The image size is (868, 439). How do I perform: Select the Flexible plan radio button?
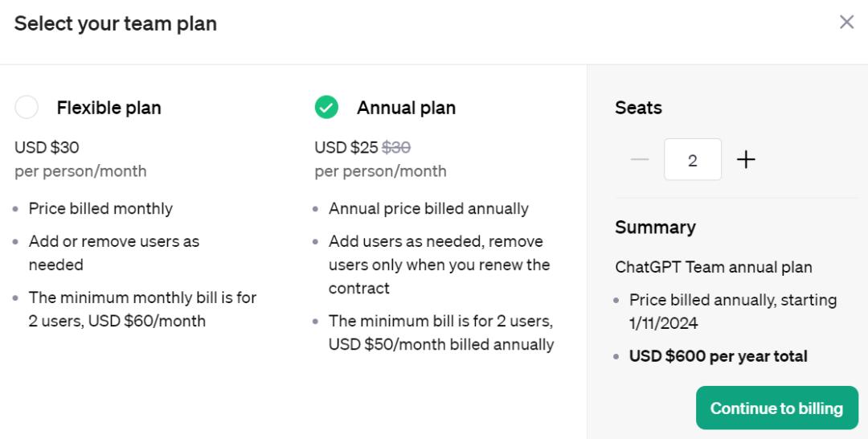point(27,107)
